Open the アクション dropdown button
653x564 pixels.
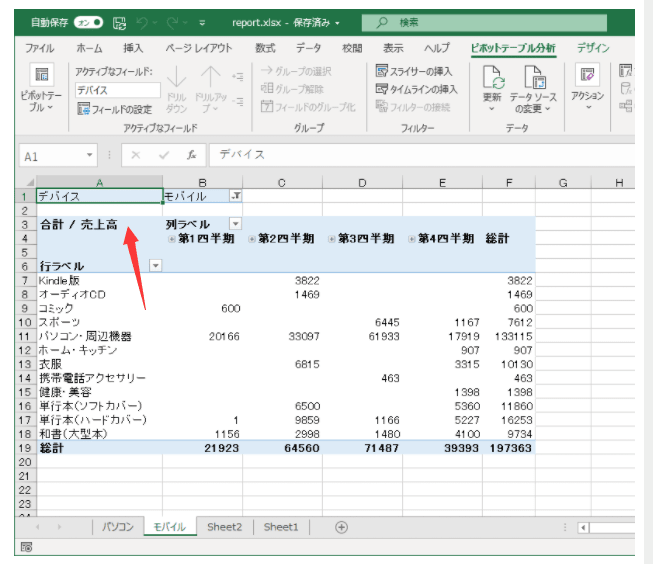click(588, 88)
